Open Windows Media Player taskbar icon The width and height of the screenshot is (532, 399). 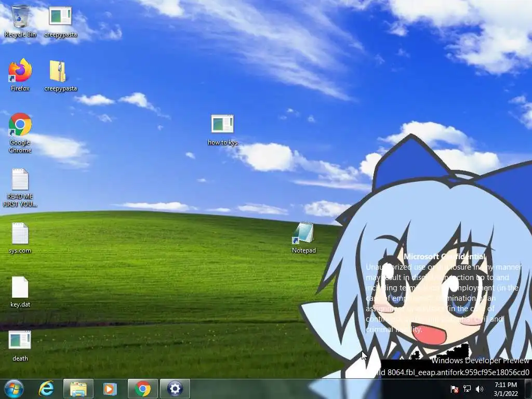(x=110, y=389)
